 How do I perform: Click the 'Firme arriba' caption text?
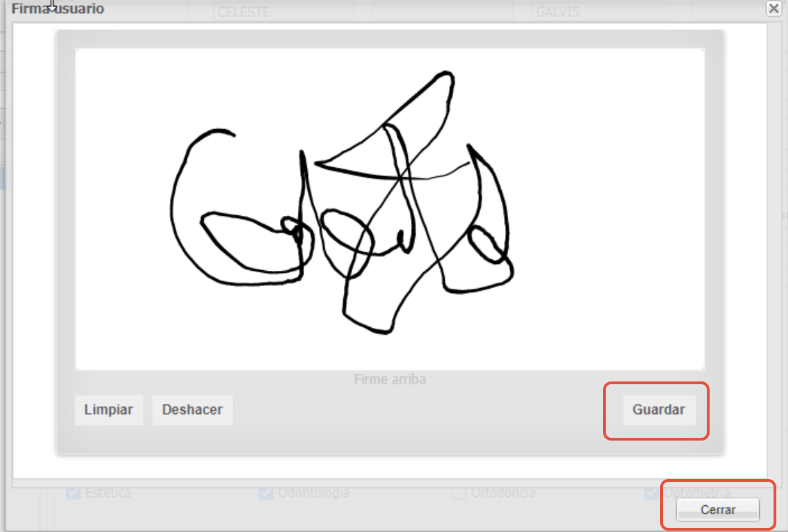coord(390,379)
